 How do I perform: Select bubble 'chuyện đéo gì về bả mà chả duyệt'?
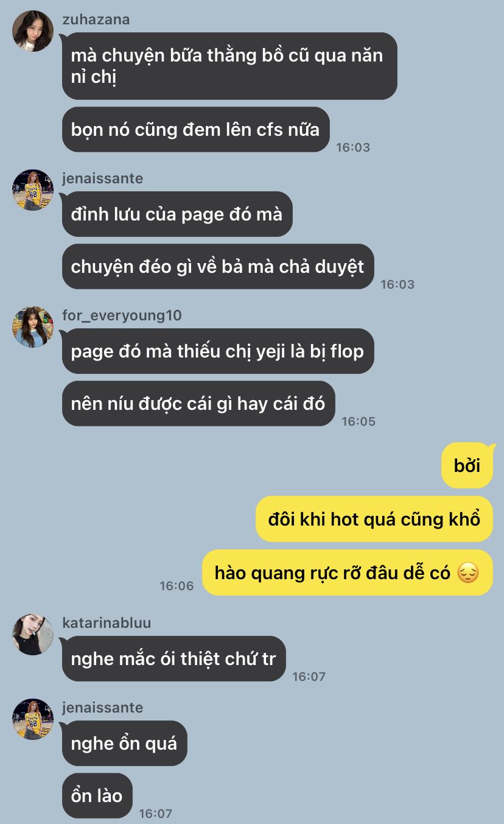[x=218, y=266]
